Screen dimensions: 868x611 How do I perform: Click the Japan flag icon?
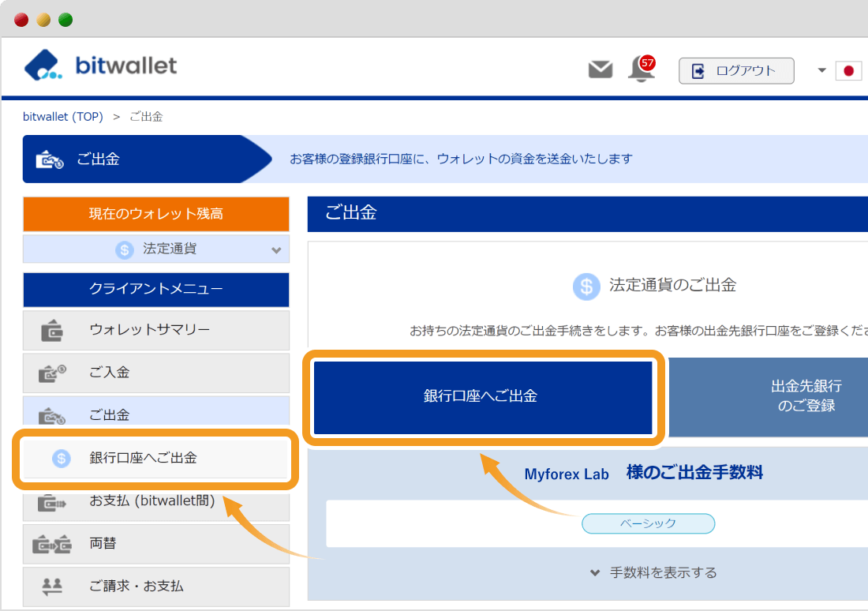point(848,71)
